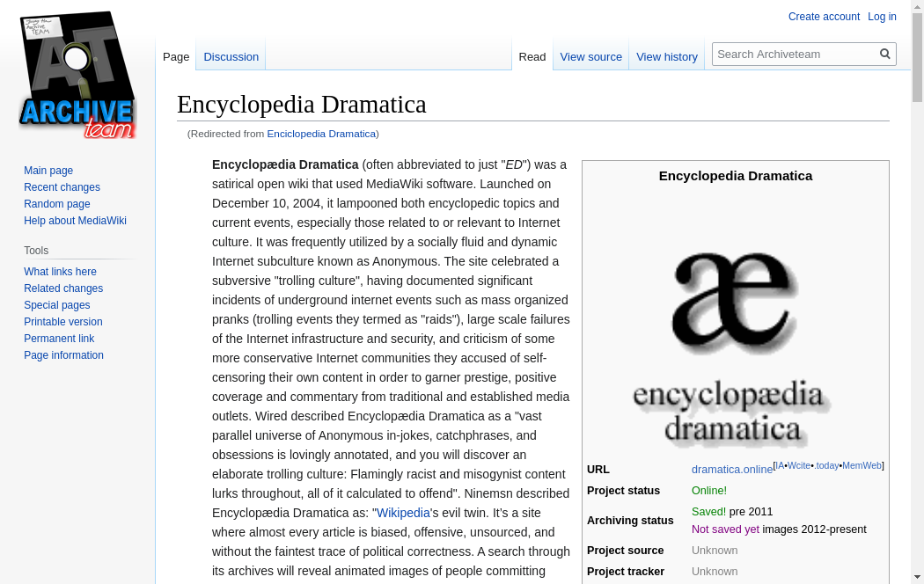924x584 pixels.
Task: Click the Log in link
Action: (882, 17)
